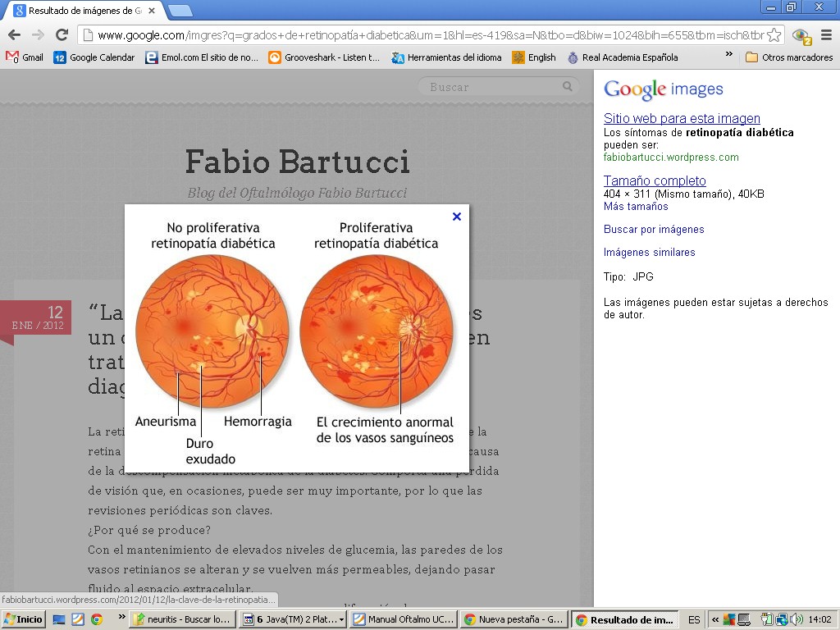
Task: Open the Grooveshark bookmark
Action: pos(324,57)
